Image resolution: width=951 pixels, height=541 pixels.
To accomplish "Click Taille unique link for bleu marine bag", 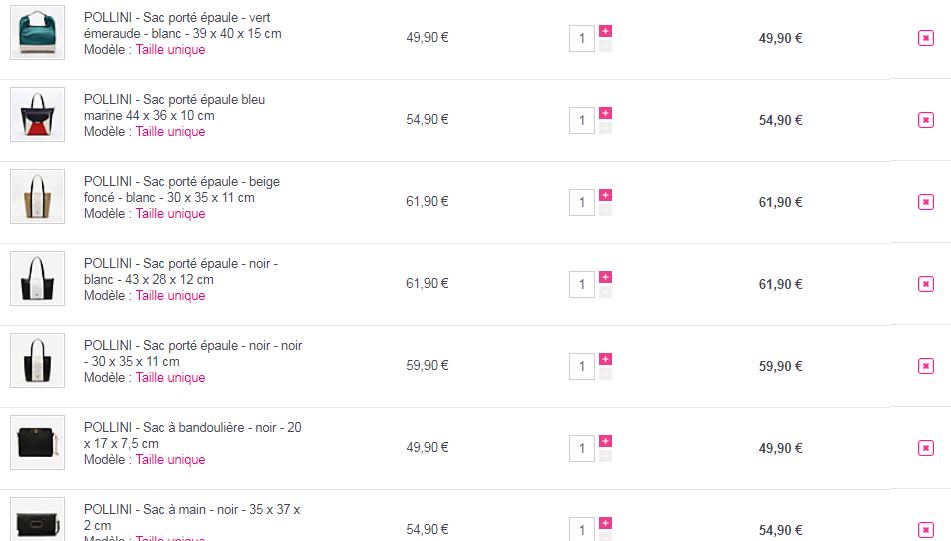I will pos(170,132).
